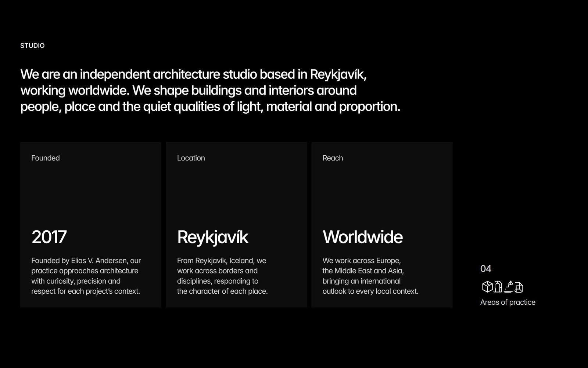The height and width of the screenshot is (368, 588).
Task: Click the wireframe cube icon
Action: coord(519,287)
